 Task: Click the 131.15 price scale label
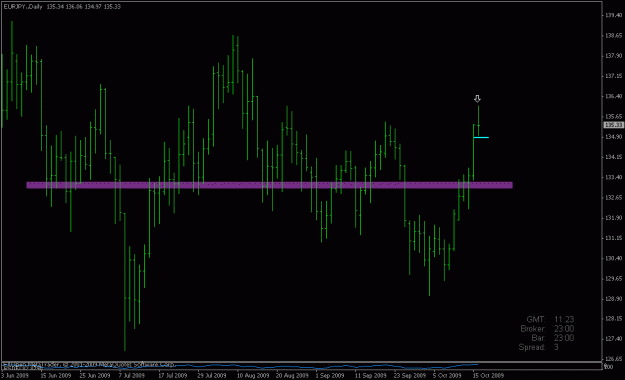(614, 238)
